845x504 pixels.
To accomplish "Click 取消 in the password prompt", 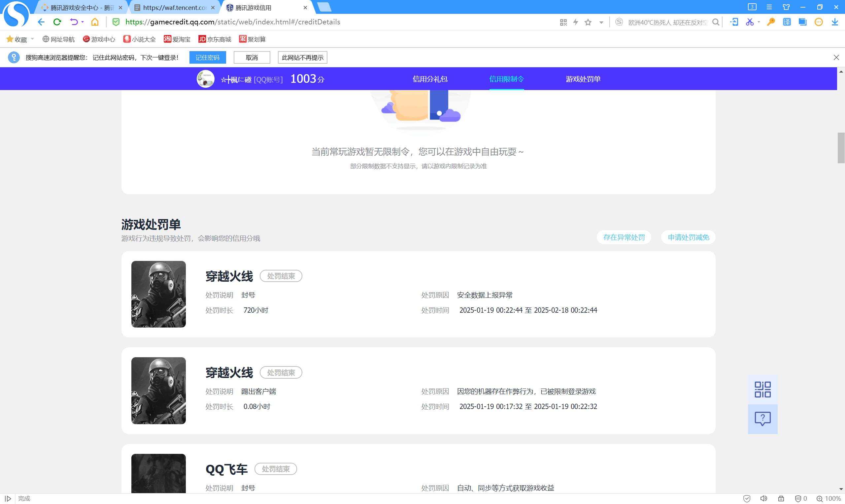I will (x=252, y=57).
